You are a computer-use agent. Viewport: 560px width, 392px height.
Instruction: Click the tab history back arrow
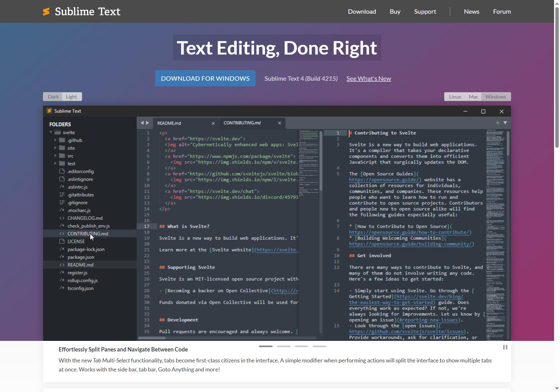[x=142, y=123]
